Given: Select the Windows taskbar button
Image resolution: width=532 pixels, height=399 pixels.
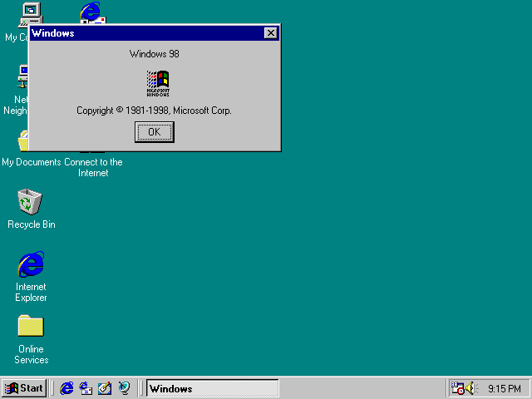Looking at the screenshot, I should pos(212,388).
